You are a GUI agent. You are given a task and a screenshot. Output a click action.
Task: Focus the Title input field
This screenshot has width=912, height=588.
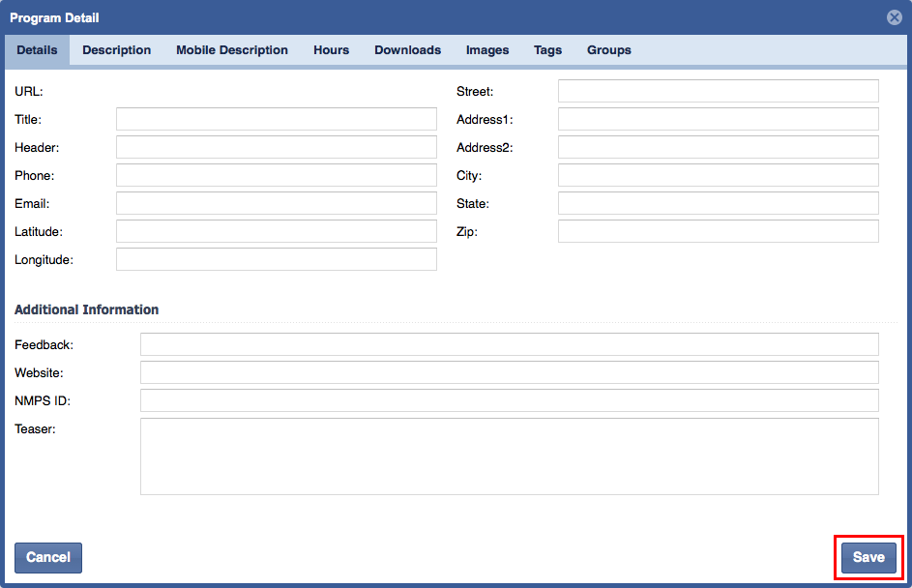(x=276, y=119)
